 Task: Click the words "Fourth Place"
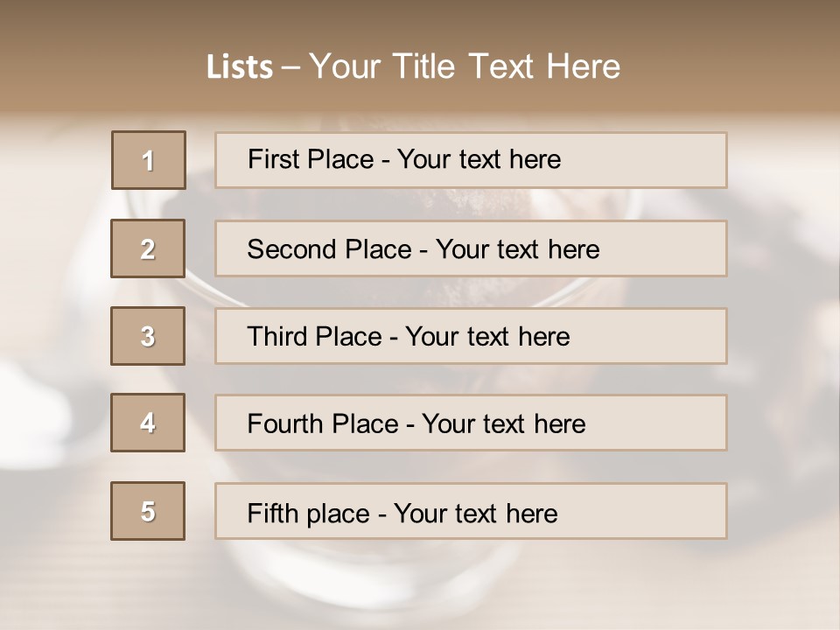pos(322,424)
